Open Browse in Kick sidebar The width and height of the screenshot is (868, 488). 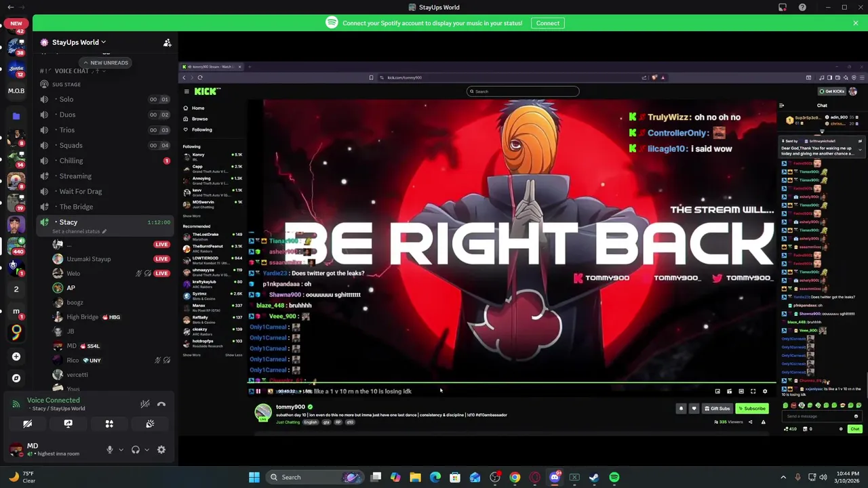(x=195, y=119)
